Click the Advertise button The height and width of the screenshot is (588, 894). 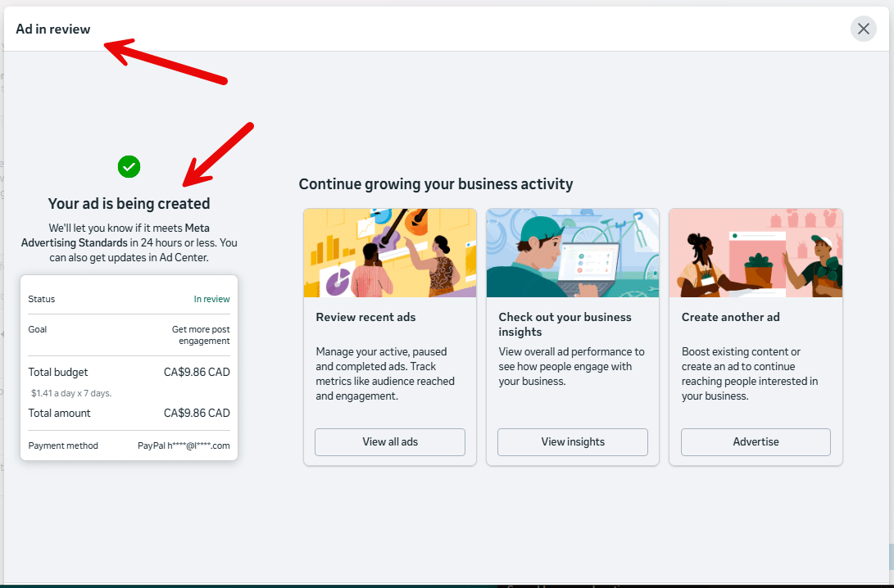pos(756,442)
